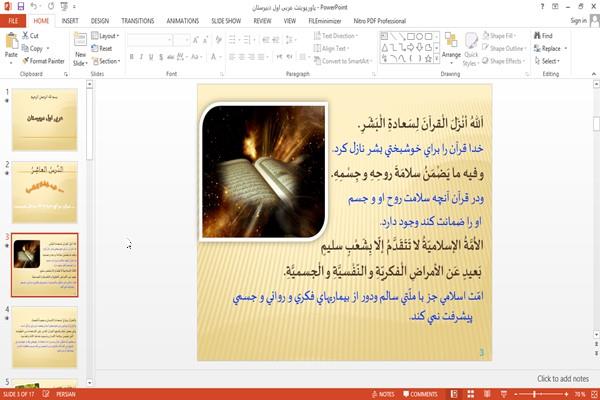This screenshot has height=400, width=600.
Task: Toggle the bullets list button
Action: pyautogui.click(x=234, y=39)
